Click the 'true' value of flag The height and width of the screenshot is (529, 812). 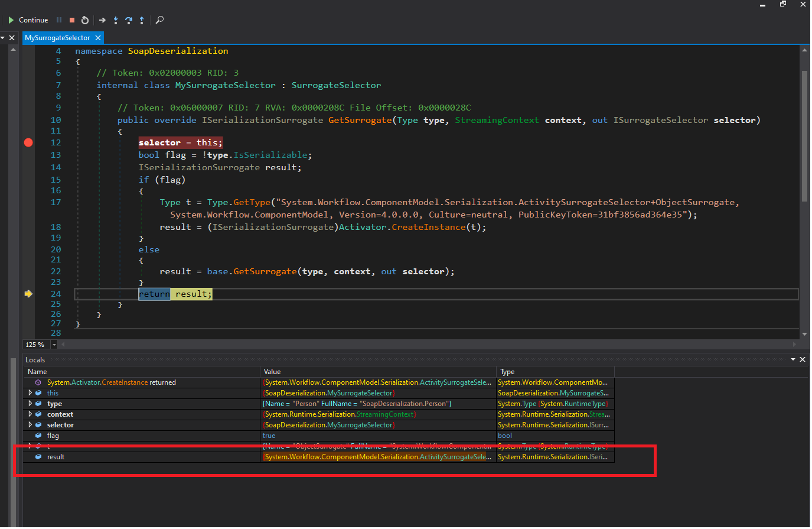coord(269,436)
